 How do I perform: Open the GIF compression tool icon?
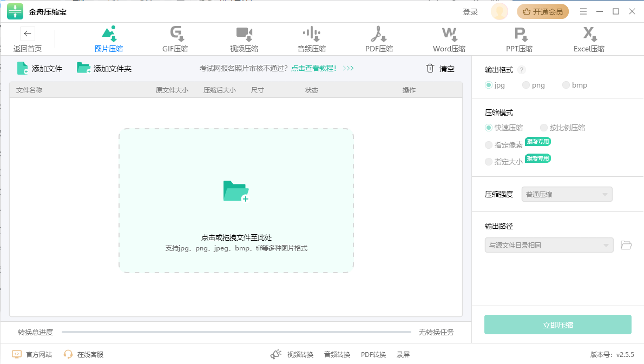tap(176, 34)
